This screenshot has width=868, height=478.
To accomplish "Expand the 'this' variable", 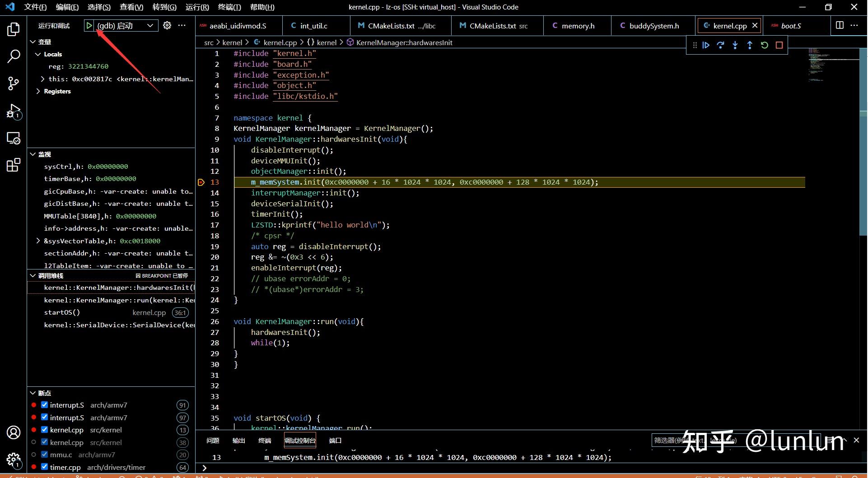I will pyautogui.click(x=42, y=79).
